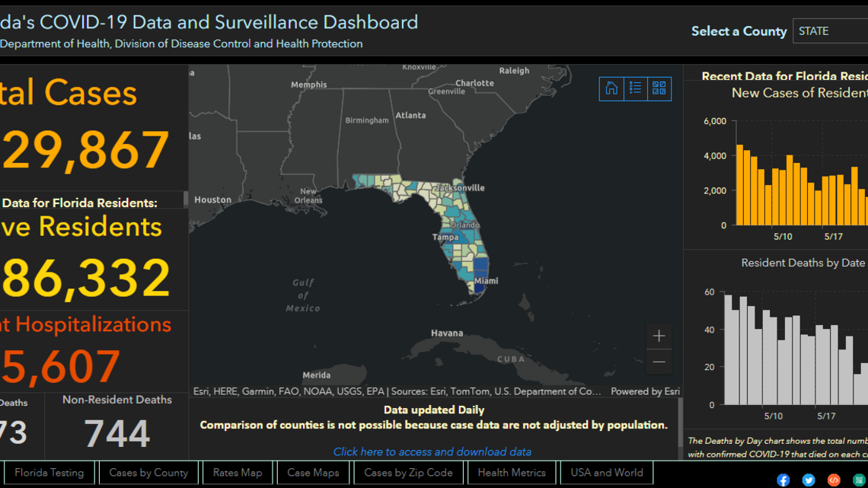
Task: Click the left panel scrollbar handle
Action: (x=186, y=199)
